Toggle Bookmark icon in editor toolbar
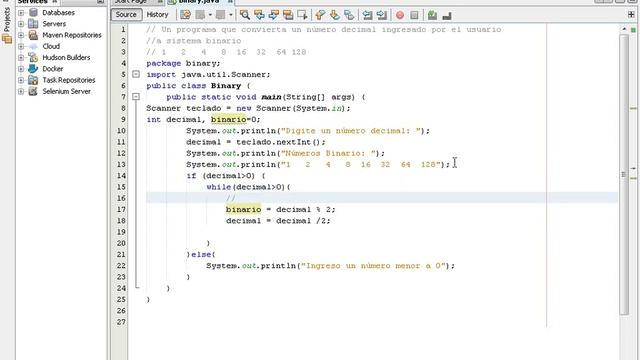The width and height of the screenshot is (640, 360). 349,15
